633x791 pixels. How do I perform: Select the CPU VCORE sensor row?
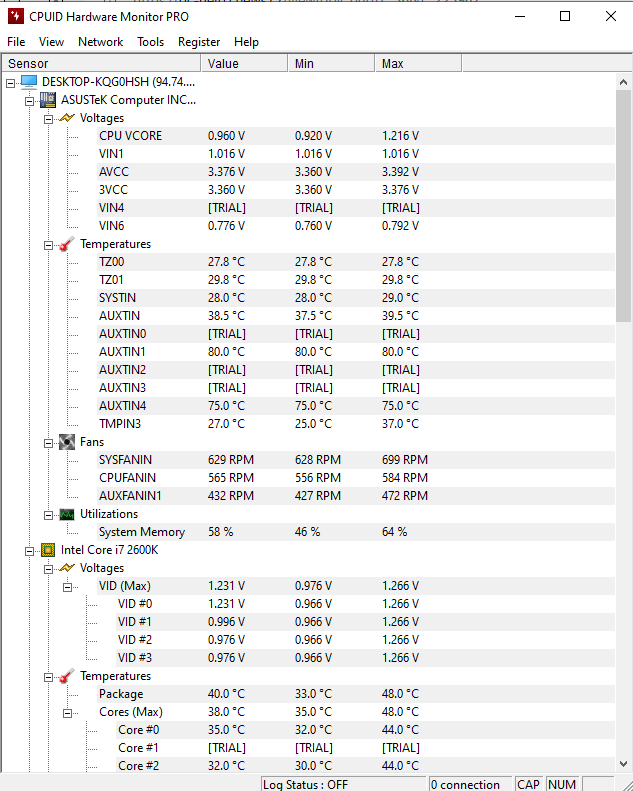pyautogui.click(x=130, y=136)
